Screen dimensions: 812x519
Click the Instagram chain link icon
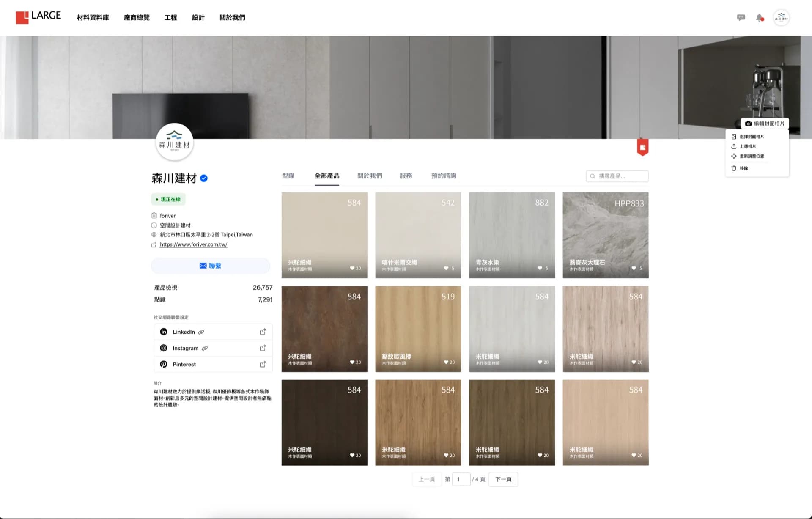click(x=205, y=348)
